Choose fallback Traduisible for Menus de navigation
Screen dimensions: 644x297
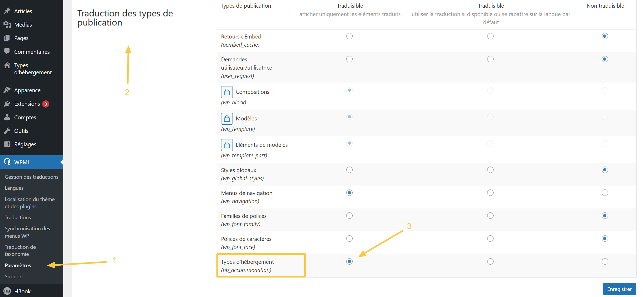490,193
